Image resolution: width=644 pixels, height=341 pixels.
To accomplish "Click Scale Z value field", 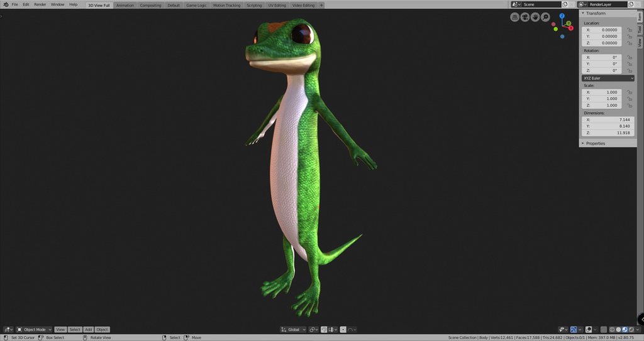I will click(x=602, y=106).
